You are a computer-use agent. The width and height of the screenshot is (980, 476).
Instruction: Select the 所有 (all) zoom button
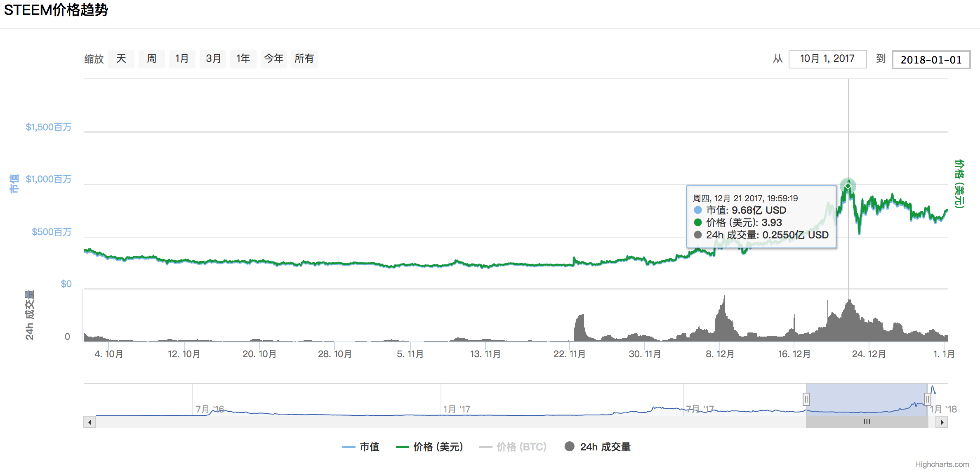304,59
